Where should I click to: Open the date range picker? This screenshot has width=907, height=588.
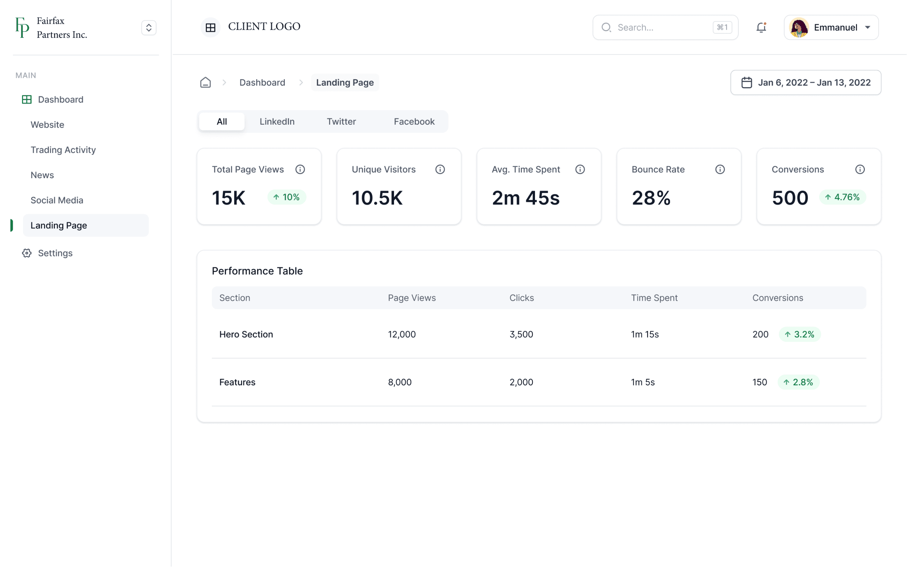pyautogui.click(x=806, y=82)
